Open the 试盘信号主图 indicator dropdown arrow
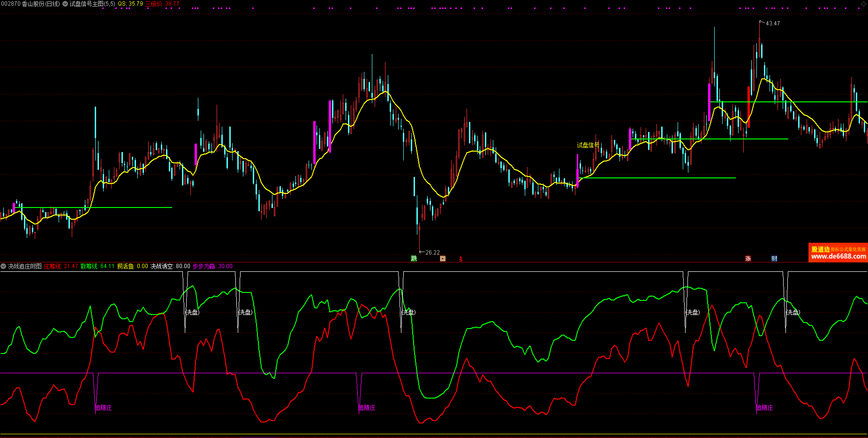 tap(65, 4)
